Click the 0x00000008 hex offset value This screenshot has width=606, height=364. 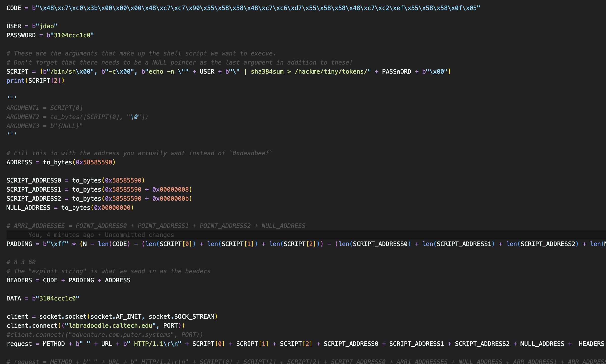171,190
